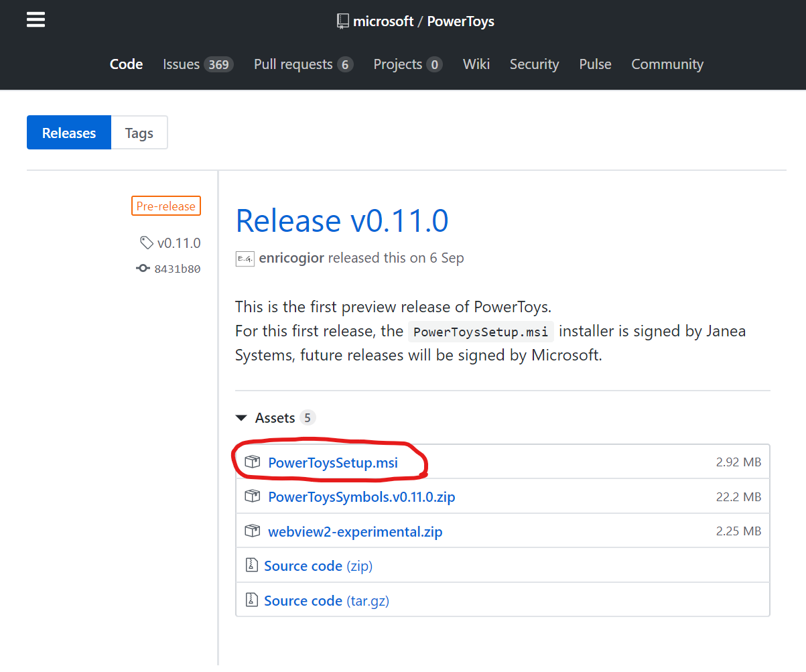Click the archive icon beside Source code (tar.gz)
This screenshot has width=806, height=672.
[x=251, y=600]
